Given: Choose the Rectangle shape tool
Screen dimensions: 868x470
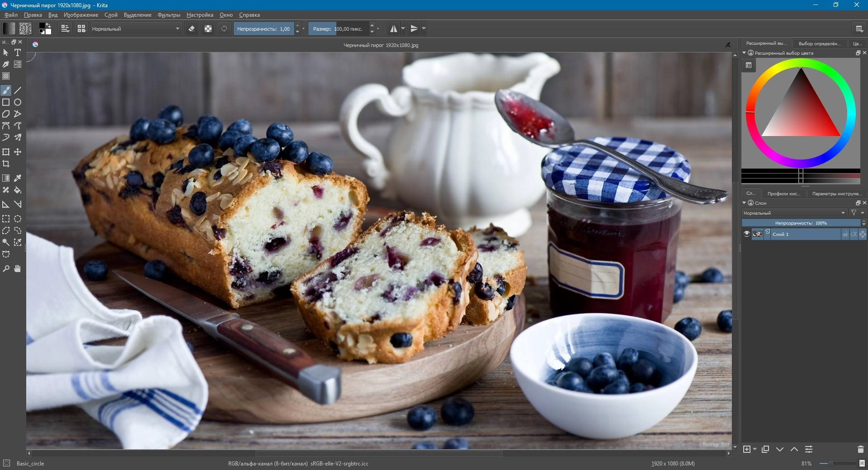Looking at the screenshot, I should [x=6, y=102].
